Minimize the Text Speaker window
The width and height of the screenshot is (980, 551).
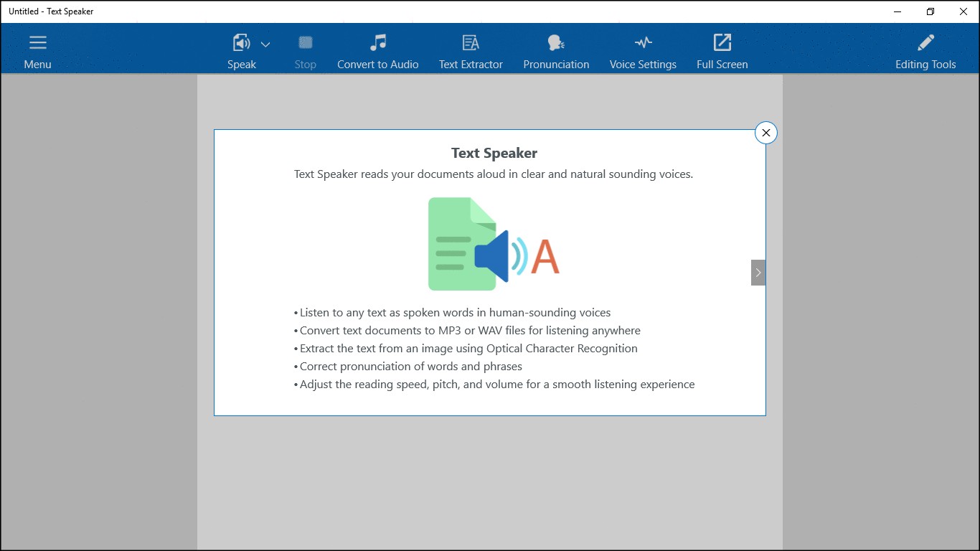coord(897,11)
